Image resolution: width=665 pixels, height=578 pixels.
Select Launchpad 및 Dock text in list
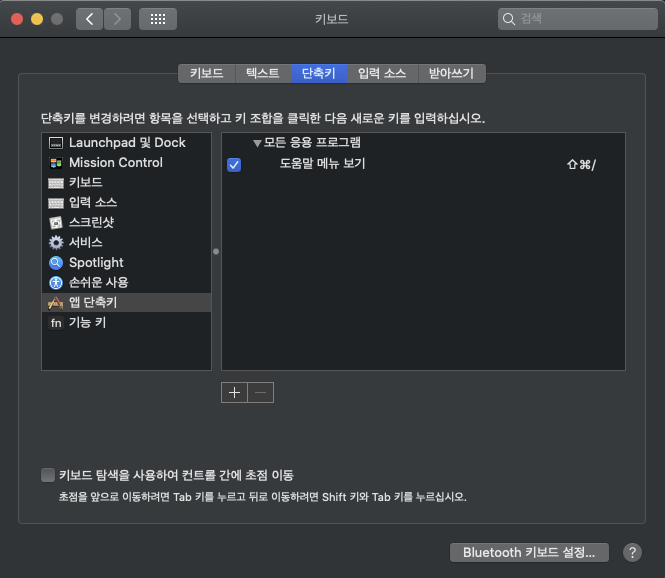(127, 143)
